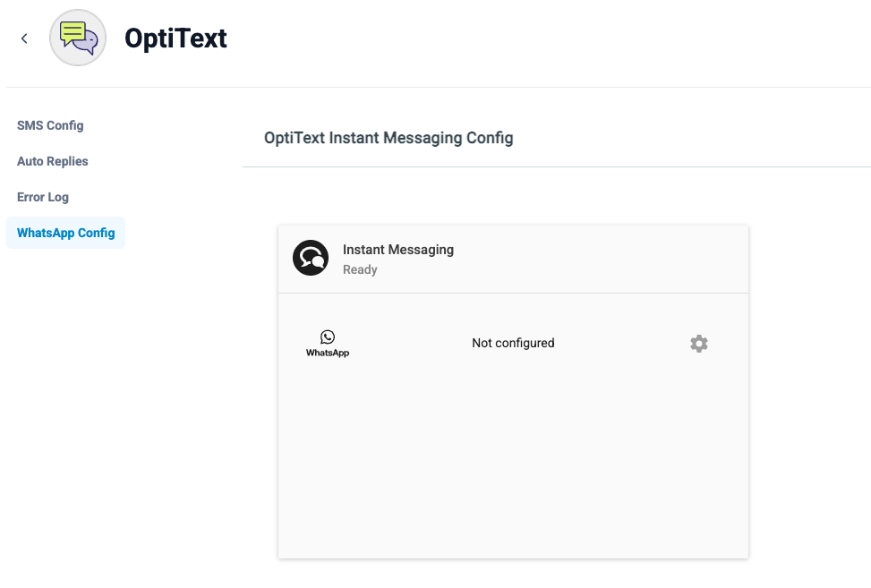Image resolution: width=871 pixels, height=588 pixels.
Task: Go back using the left chevron arrow
Action: 24,38
